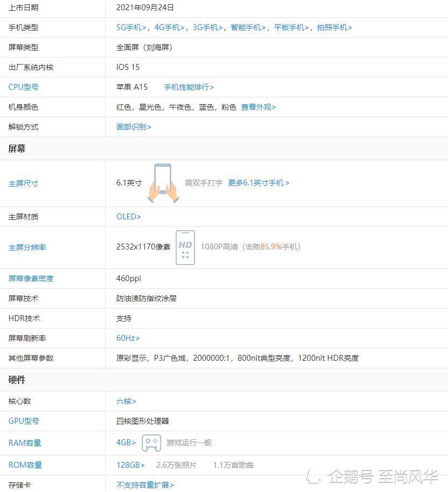
Task: Click the 六核 core count link
Action: click(x=126, y=401)
